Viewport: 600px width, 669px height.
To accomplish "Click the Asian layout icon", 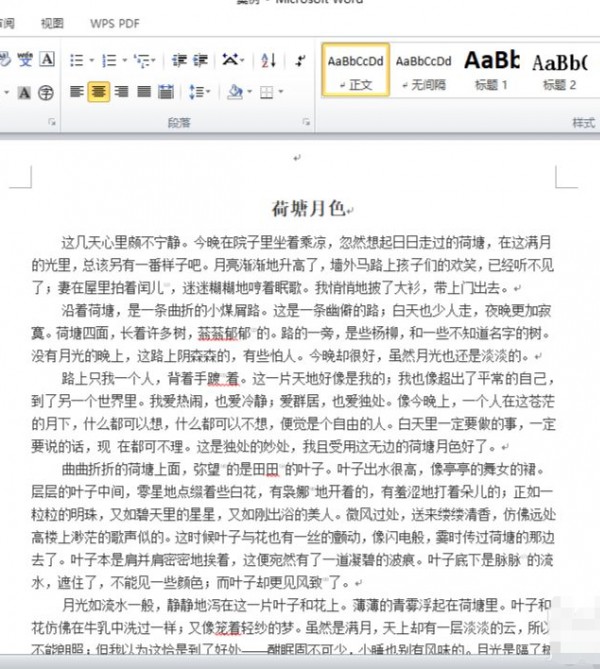I will pos(230,60).
